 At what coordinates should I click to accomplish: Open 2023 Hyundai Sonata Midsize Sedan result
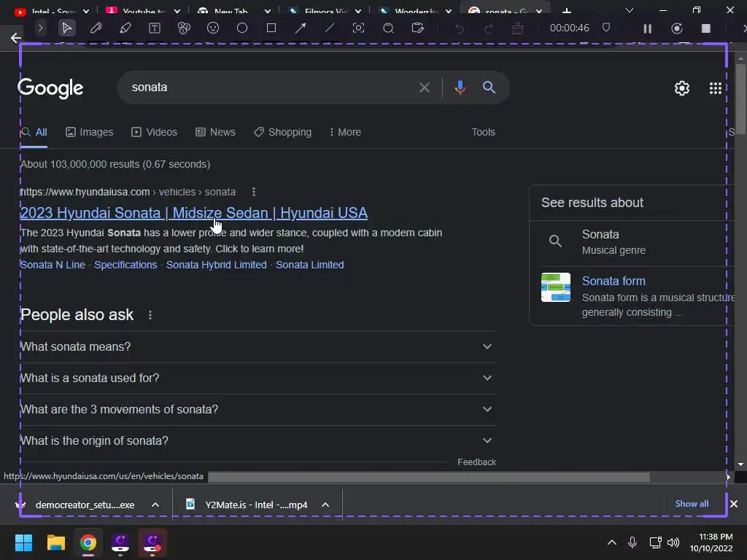(194, 213)
